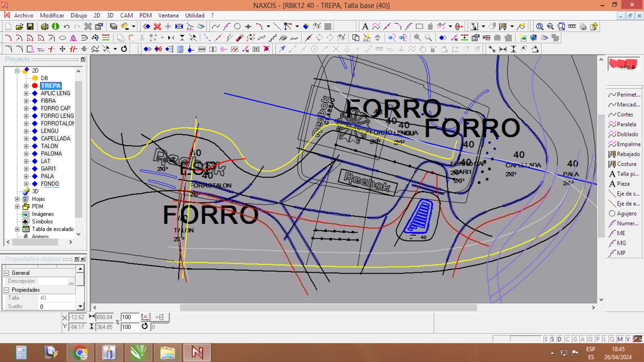Click the help question mark icon
Viewport: 644px width, 362px height.
pos(594,26)
